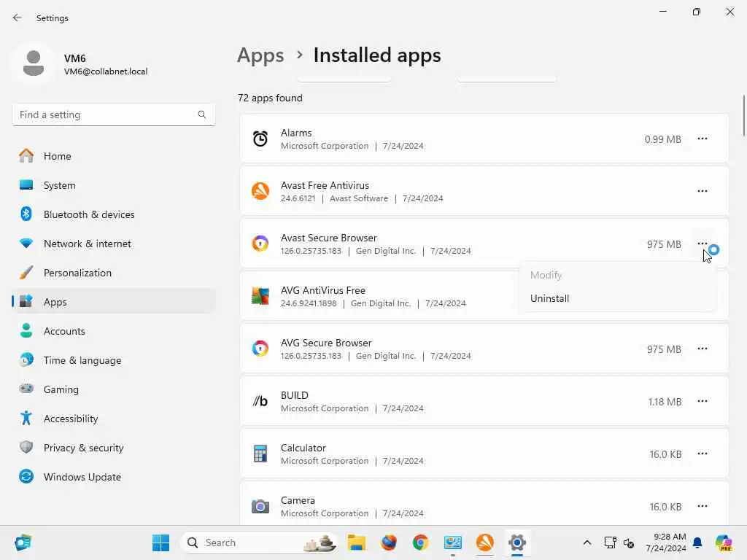Open Windows Update settings
The height and width of the screenshot is (560, 747).
pos(114,477)
